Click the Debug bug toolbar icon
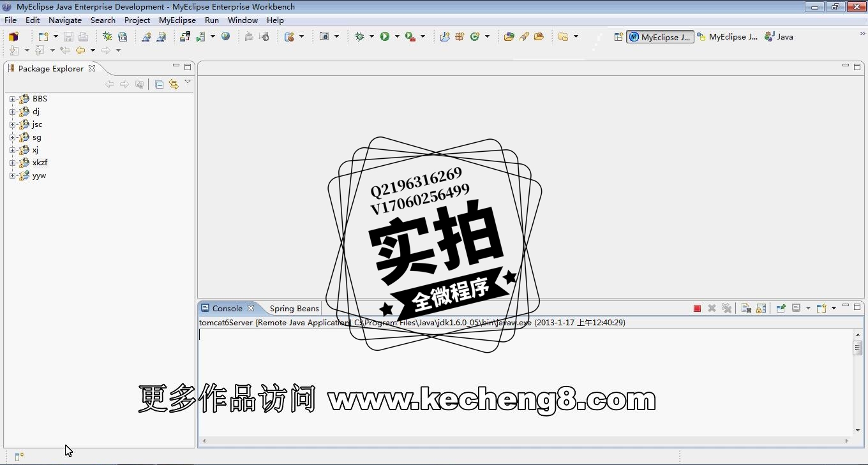 tap(359, 37)
